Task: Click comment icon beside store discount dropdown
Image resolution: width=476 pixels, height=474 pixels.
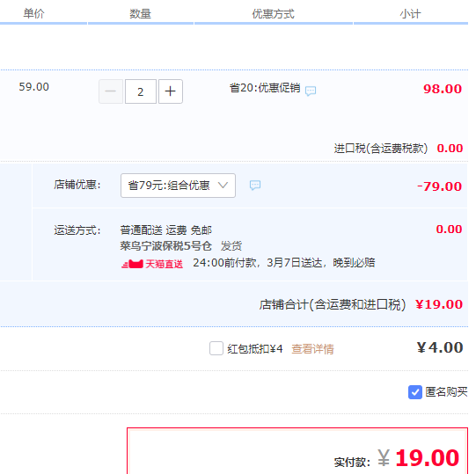Action: (x=255, y=185)
